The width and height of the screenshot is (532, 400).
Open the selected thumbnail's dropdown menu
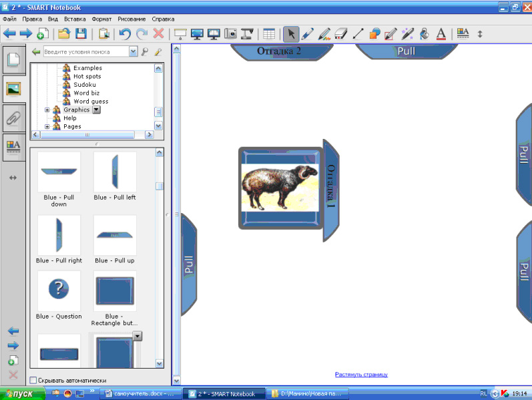138,337
